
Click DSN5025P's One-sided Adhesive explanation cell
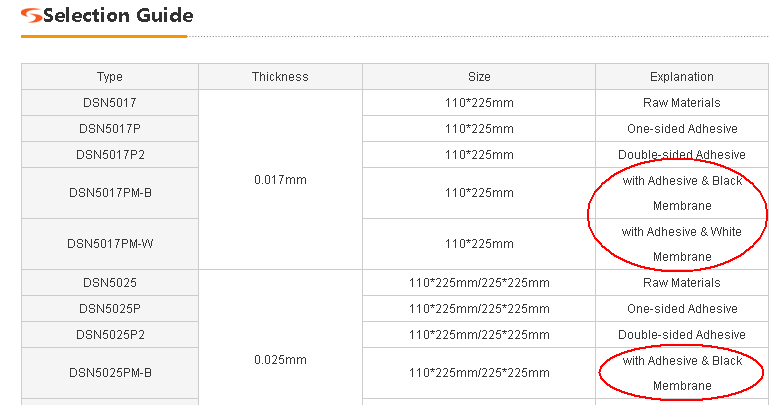682,309
